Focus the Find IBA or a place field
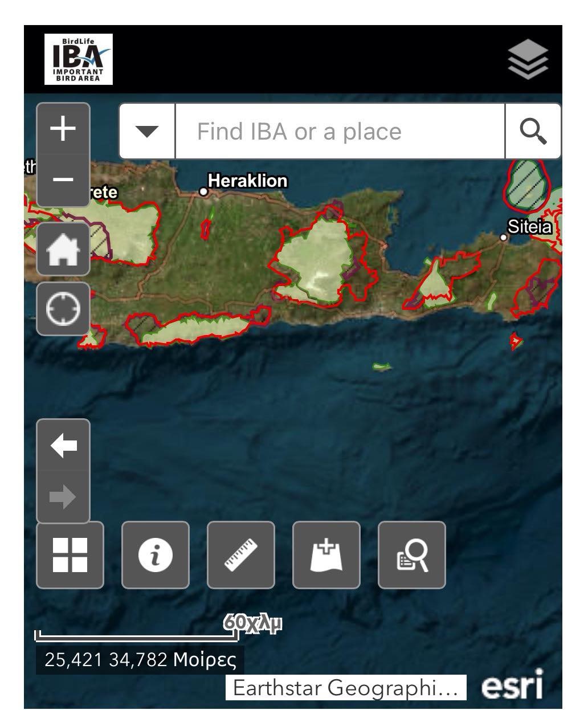Image resolution: width=588 pixels, height=710 pixels. click(340, 131)
